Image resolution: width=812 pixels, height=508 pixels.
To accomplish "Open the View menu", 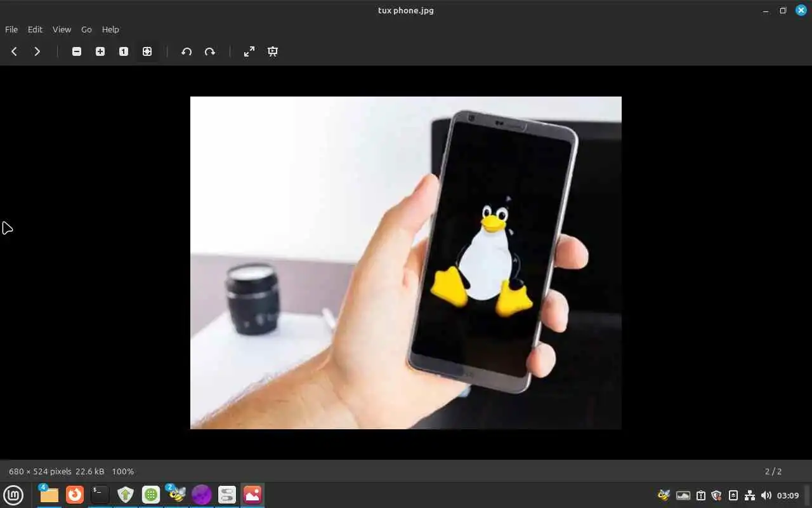I will [x=62, y=29].
